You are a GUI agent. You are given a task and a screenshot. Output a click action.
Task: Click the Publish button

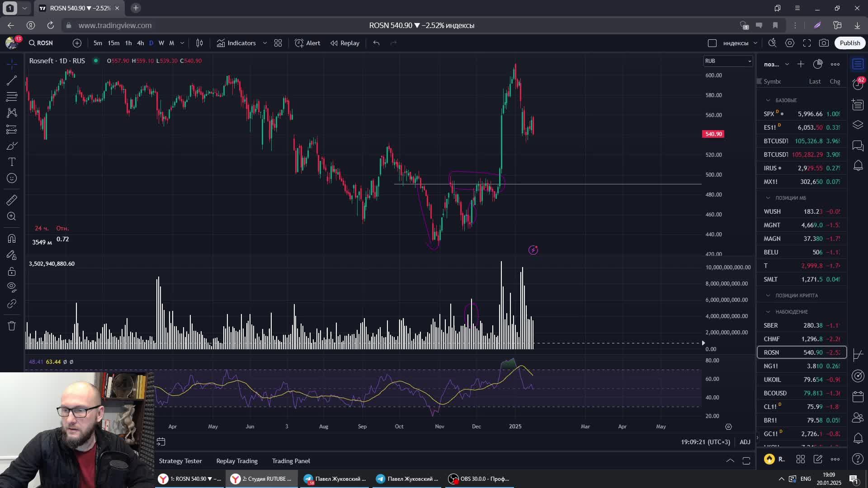pos(849,43)
